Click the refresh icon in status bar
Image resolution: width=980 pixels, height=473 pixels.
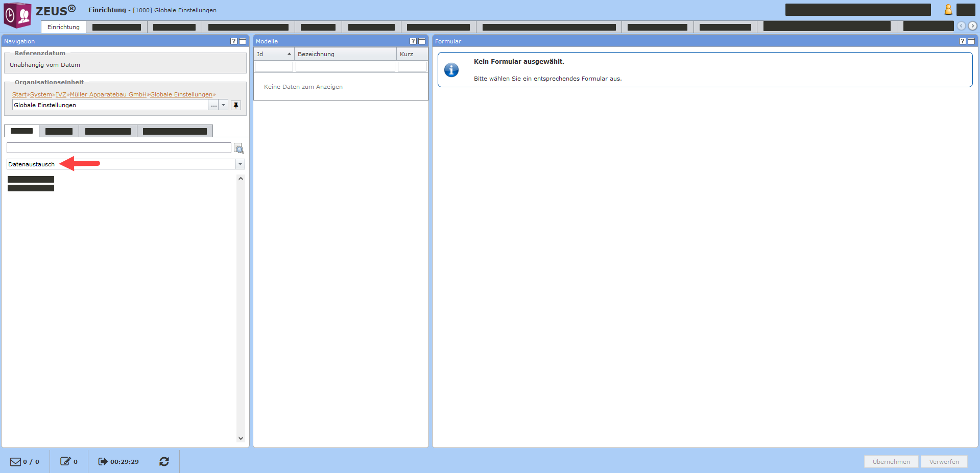click(164, 462)
